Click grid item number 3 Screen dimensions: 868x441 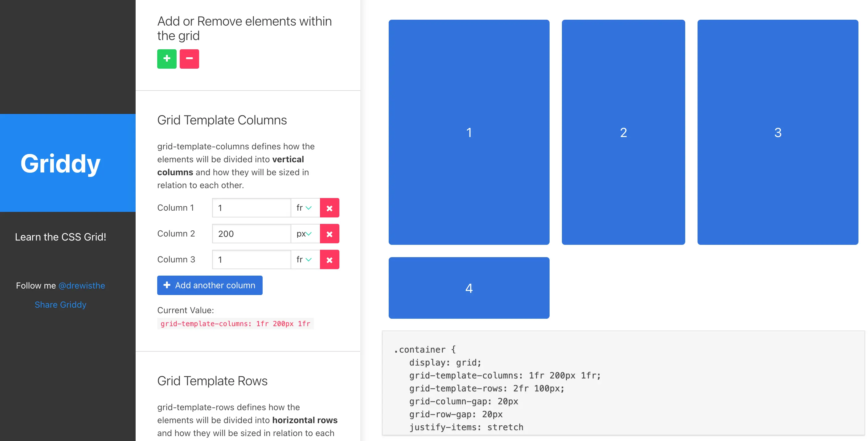tap(777, 132)
